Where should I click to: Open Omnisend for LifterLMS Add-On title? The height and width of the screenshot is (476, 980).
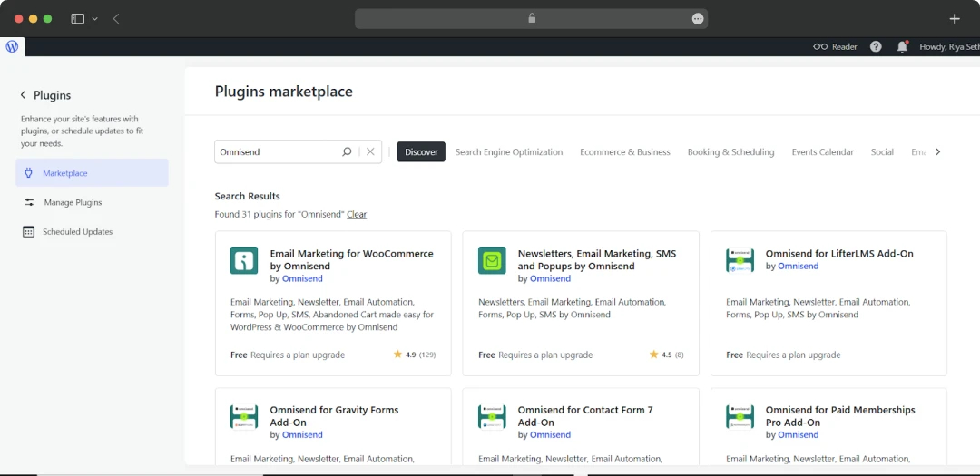pos(839,254)
